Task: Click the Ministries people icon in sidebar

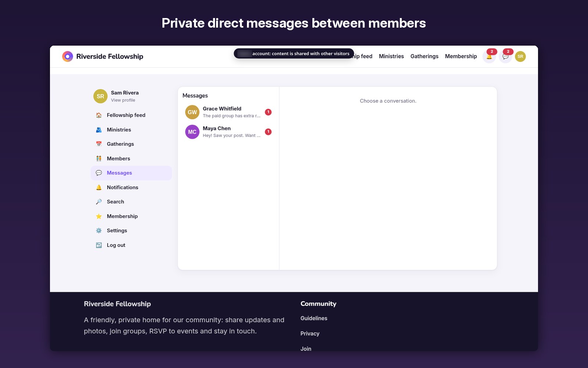Action: click(99, 130)
